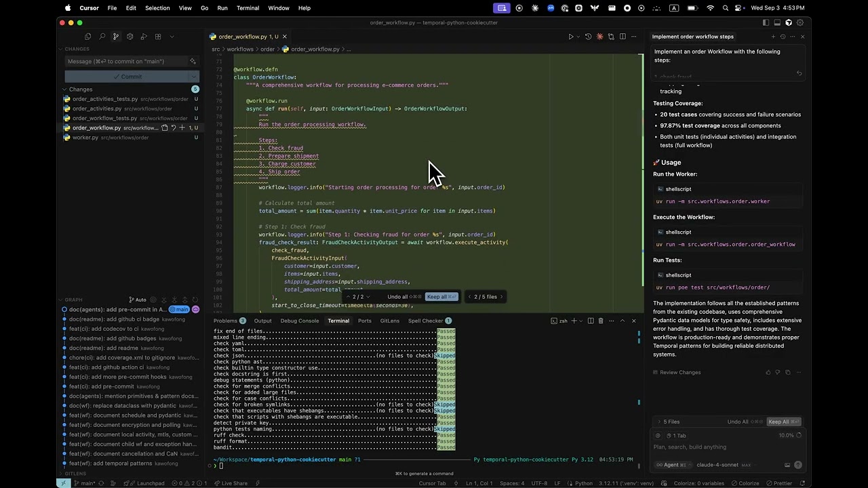868x488 pixels.
Task: Select the Source Control view icon
Action: coord(115,37)
